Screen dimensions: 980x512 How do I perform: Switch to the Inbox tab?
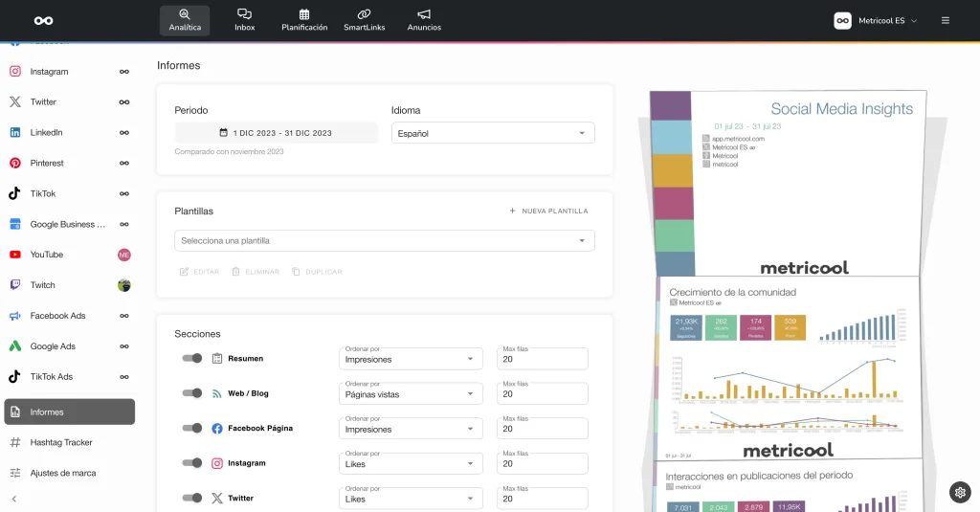(x=244, y=21)
